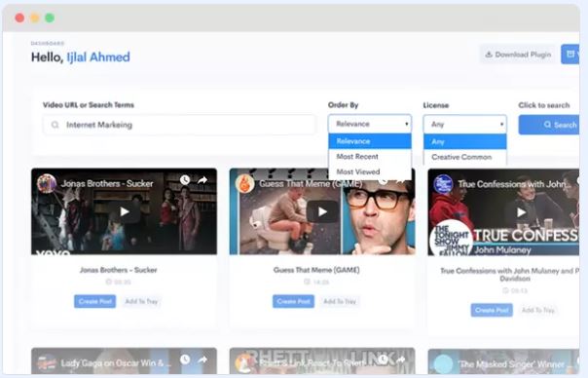
Task: Click the True Confessions with John Mulaney title
Action: click(x=509, y=275)
